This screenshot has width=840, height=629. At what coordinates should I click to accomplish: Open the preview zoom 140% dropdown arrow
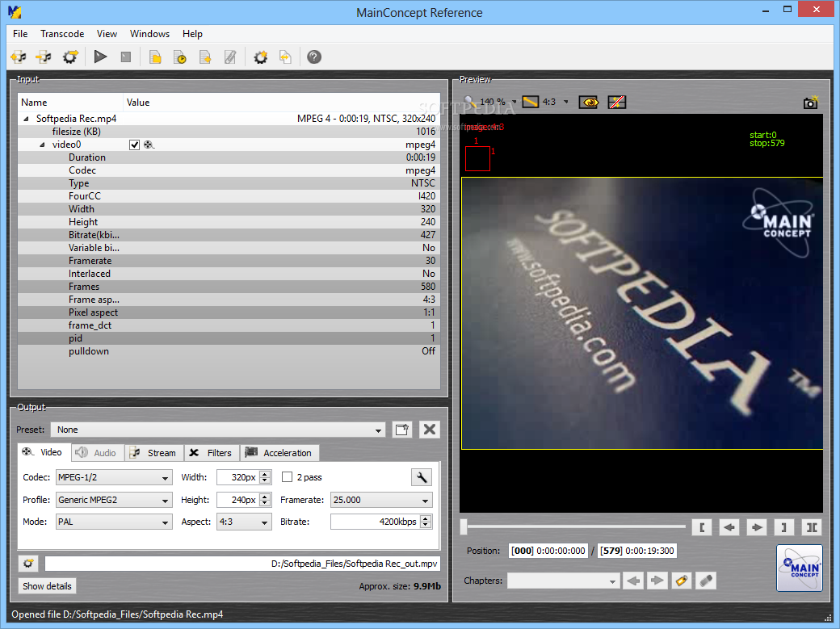pos(514,102)
